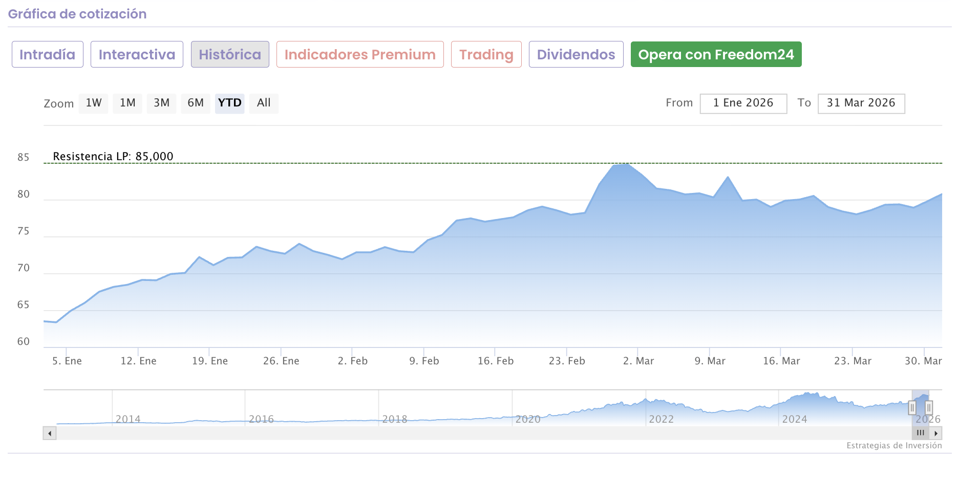
Task: Select the 3M zoom range
Action: (x=161, y=103)
